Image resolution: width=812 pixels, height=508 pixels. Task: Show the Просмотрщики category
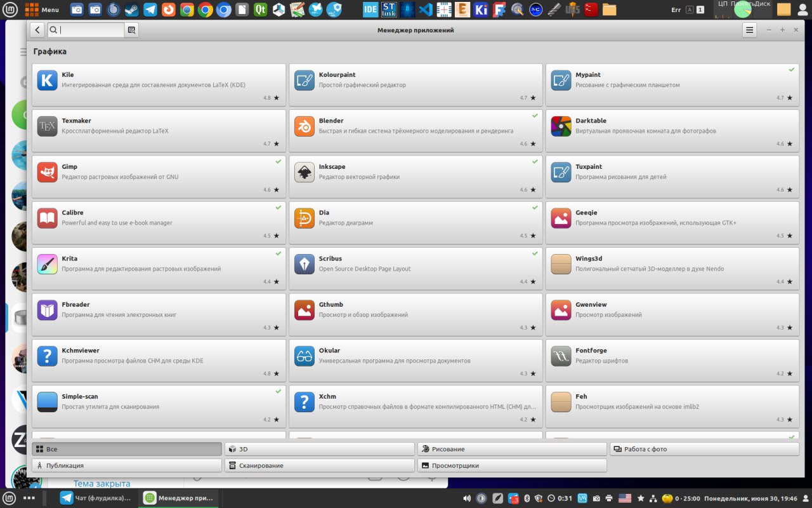(513, 465)
